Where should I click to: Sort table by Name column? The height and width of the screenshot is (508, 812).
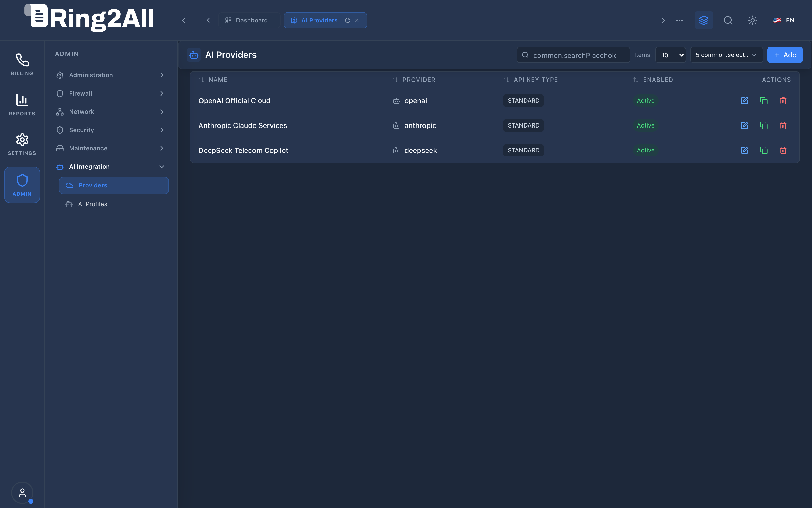point(213,80)
